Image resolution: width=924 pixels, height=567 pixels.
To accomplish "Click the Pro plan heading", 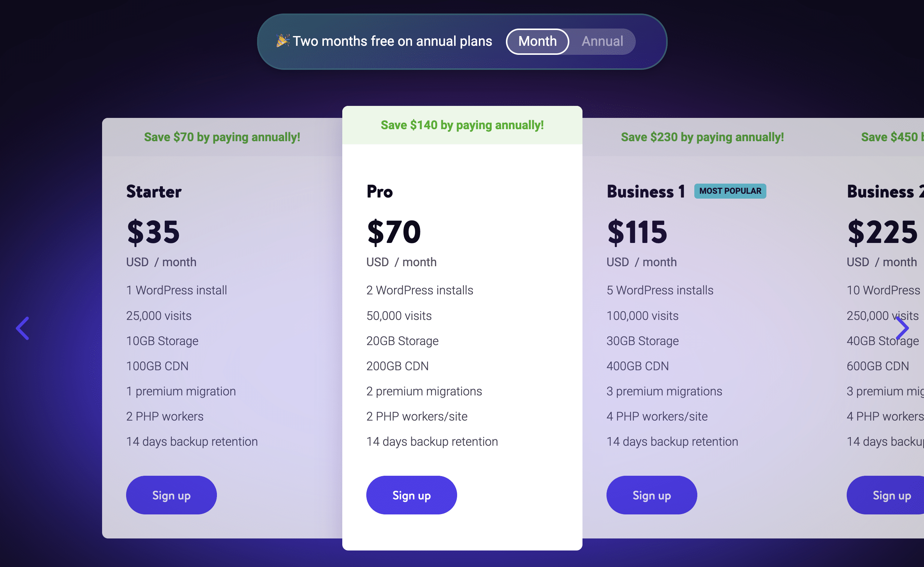I will (380, 192).
